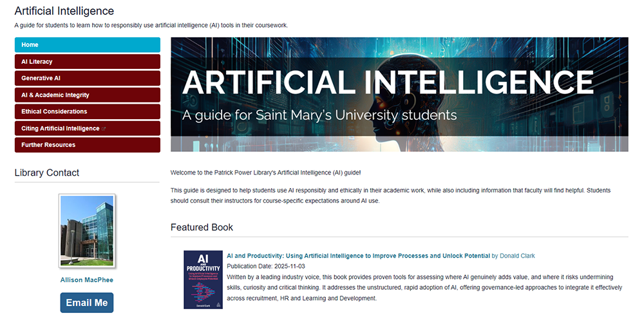Viewport: 644px width, 322px height.
Task: Open the AI and Productivity book title link
Action: point(358,256)
